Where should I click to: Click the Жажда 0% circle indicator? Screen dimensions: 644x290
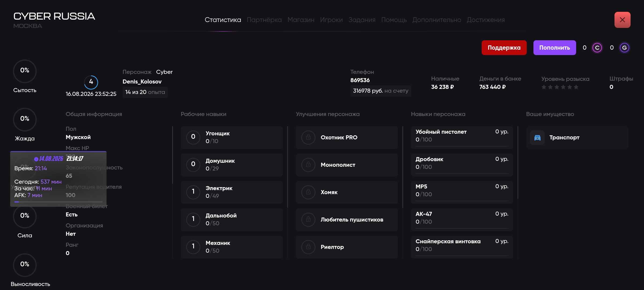click(x=25, y=119)
